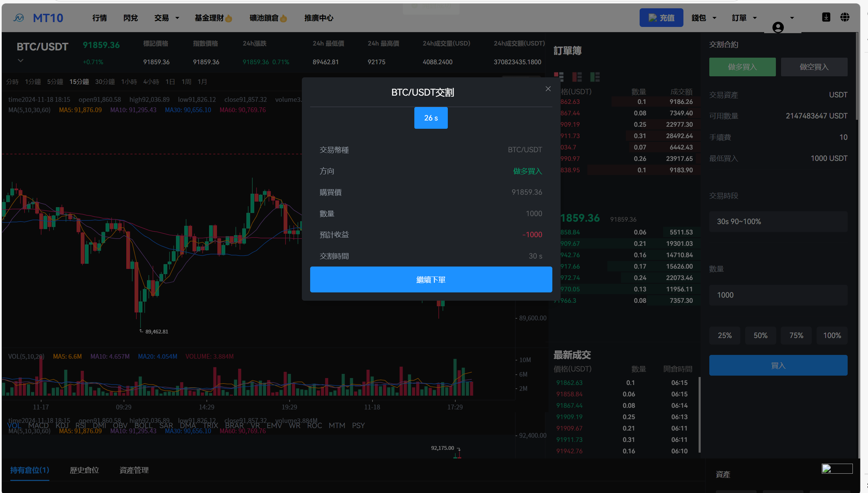Open the download app icon in top bar
868x493 pixels.
826,17
